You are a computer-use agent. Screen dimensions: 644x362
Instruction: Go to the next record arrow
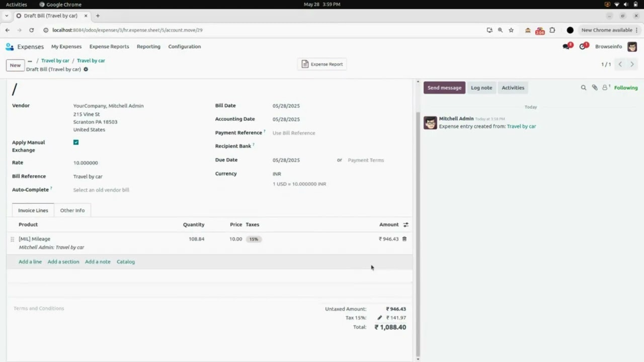click(x=632, y=64)
